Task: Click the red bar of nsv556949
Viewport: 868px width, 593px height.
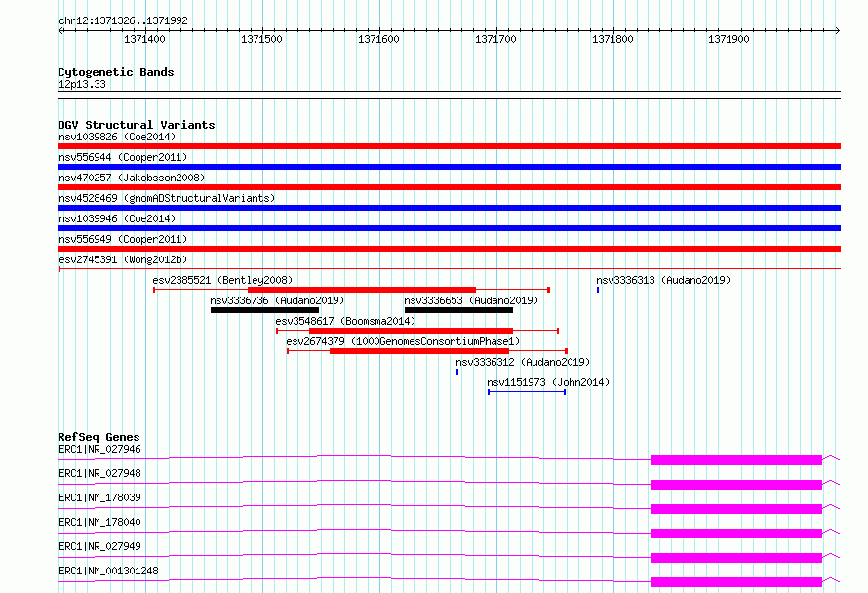Action: (x=449, y=249)
